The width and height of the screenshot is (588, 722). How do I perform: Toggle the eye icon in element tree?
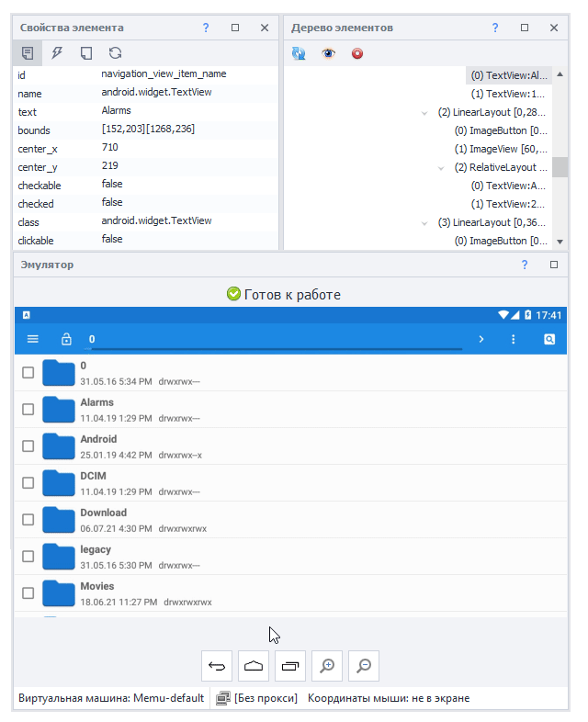328,53
